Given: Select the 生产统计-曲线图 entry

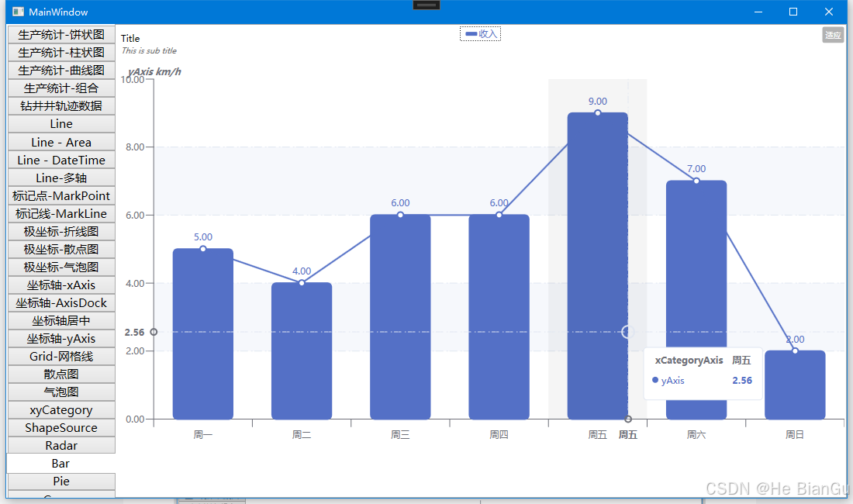Looking at the screenshot, I should [61, 70].
